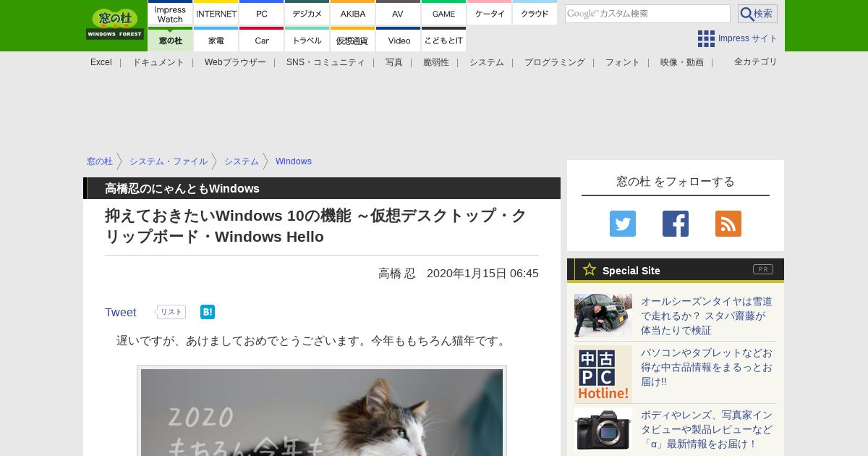Click the システム breadcrumb link

pyautogui.click(x=242, y=161)
